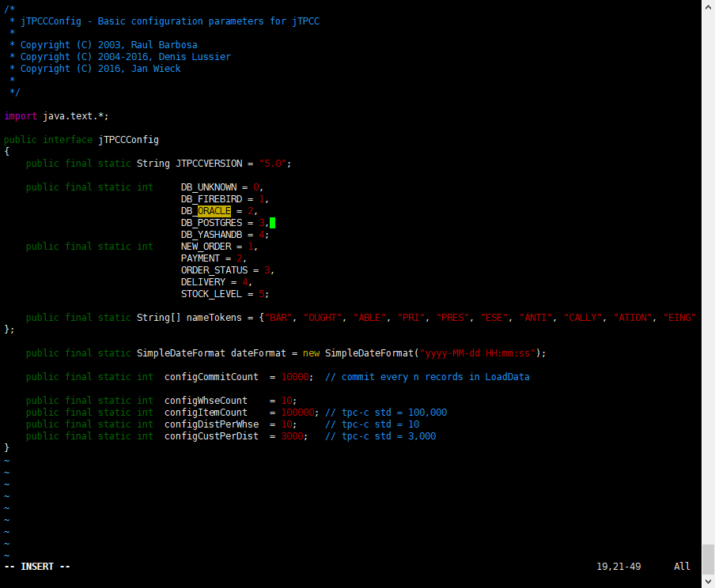Screen dimensions: 715x588
Task: Click the highlighted ORACLE text
Action: pos(214,211)
